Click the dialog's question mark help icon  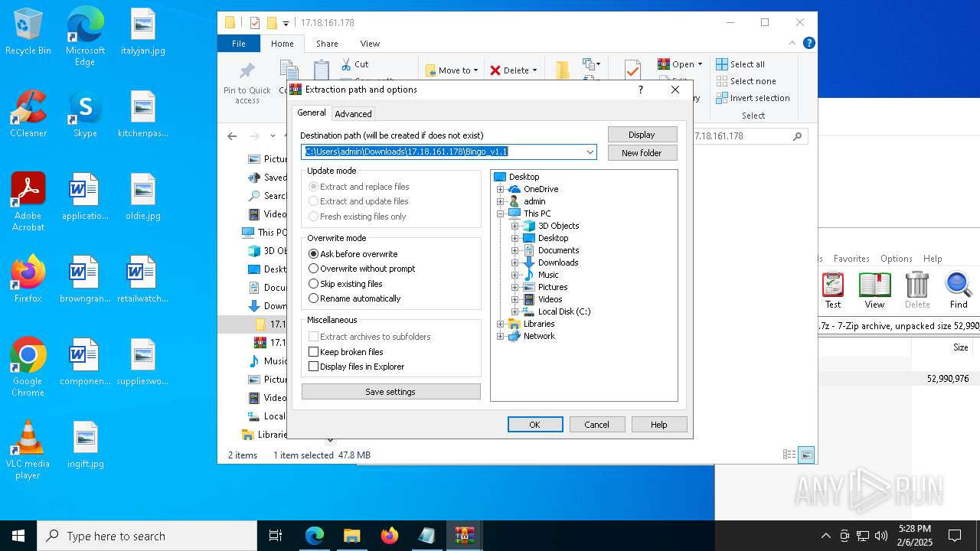point(641,90)
